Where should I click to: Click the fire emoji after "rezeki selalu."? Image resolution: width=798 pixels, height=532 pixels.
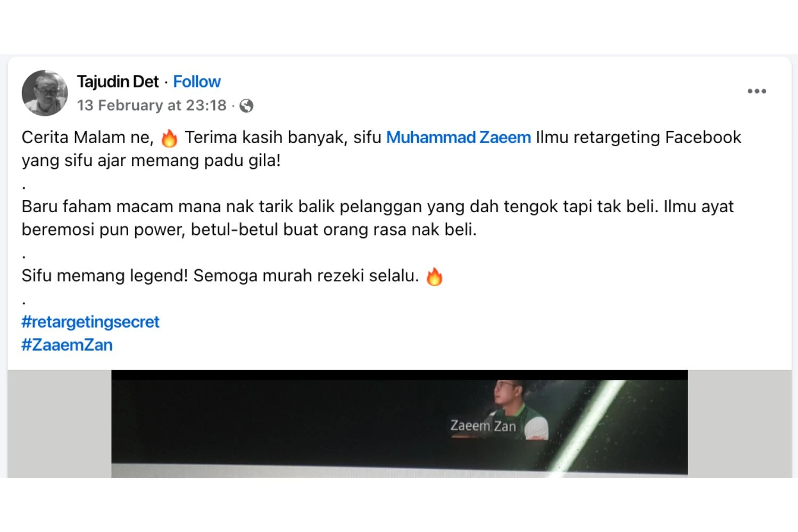435,277
